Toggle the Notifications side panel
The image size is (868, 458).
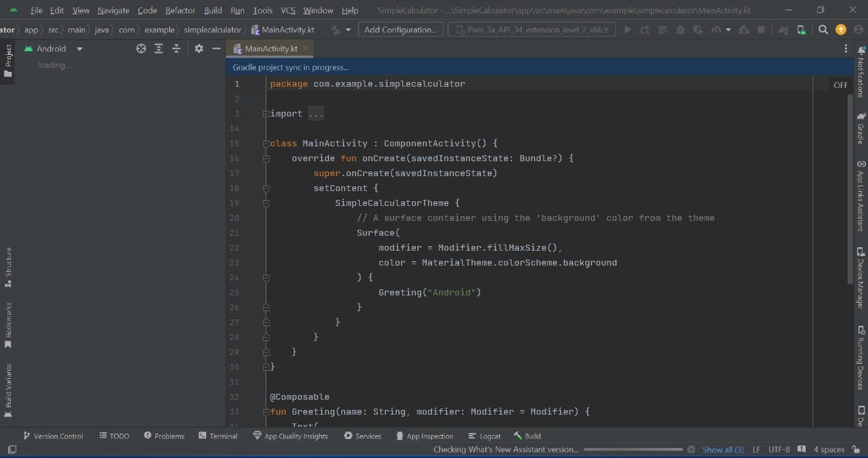(861, 72)
